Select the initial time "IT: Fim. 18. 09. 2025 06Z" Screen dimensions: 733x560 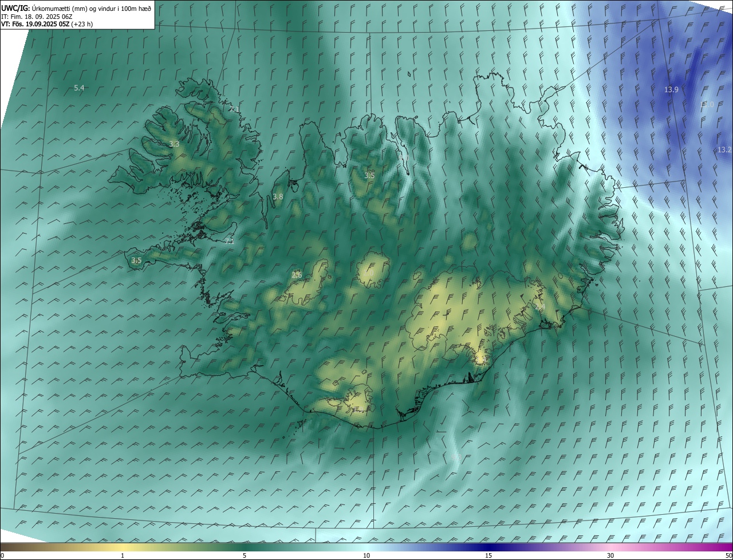pyautogui.click(x=37, y=17)
